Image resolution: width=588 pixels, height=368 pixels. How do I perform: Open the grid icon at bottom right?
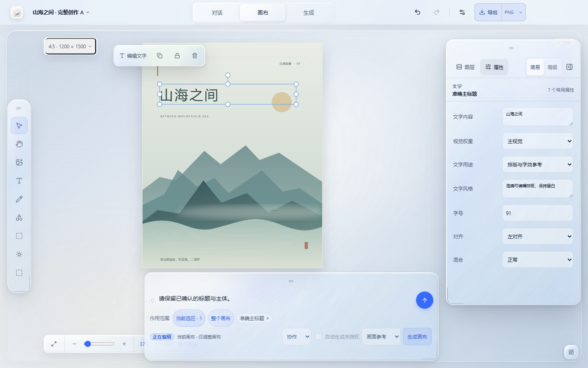tap(571, 352)
